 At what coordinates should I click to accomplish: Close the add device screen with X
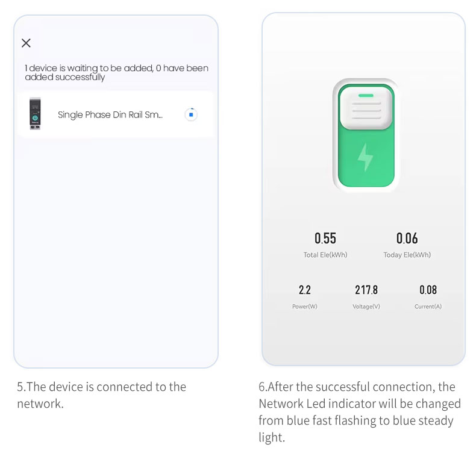[26, 43]
